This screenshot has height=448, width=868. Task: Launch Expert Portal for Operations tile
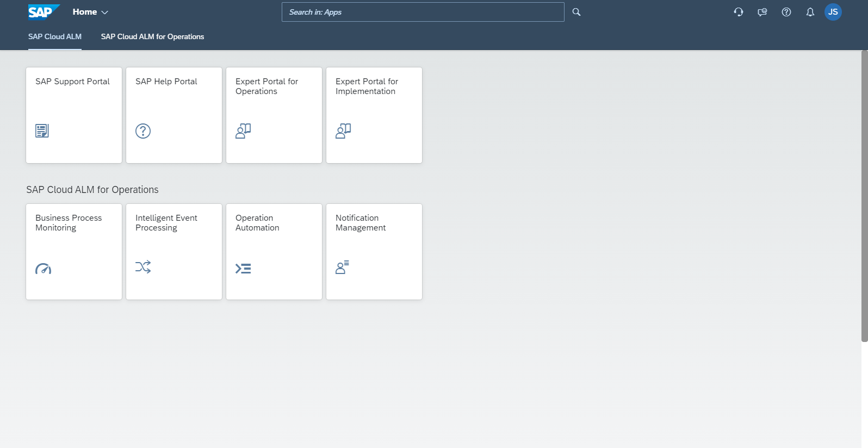point(274,115)
